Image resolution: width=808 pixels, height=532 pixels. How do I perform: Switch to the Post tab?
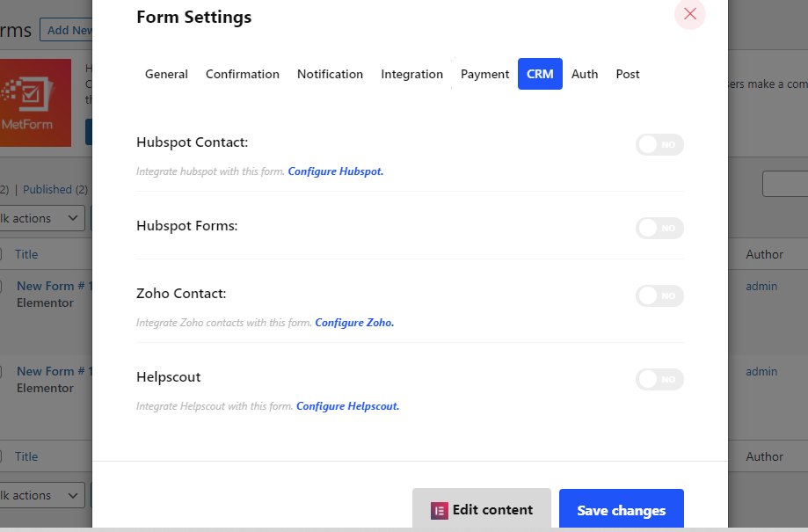pyautogui.click(x=628, y=74)
